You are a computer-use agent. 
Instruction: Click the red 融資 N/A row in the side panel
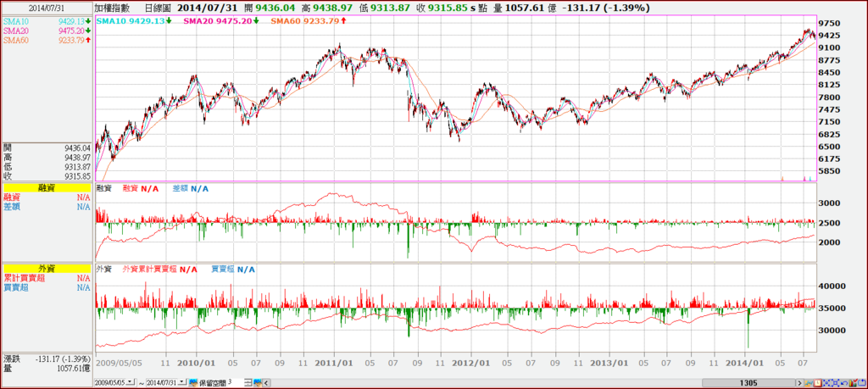pyautogui.click(x=46, y=197)
